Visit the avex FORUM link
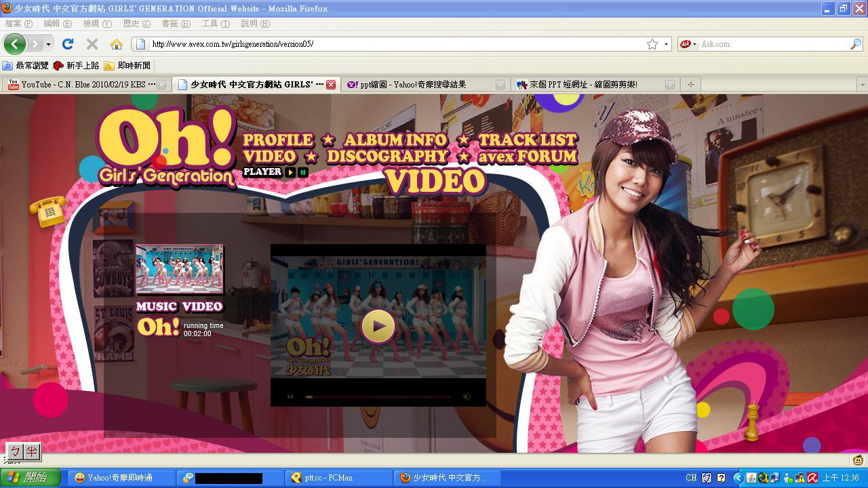The height and width of the screenshot is (488, 868). [528, 157]
